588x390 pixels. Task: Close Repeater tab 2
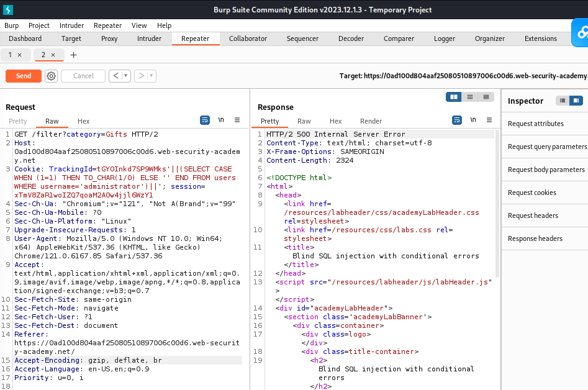53,55
